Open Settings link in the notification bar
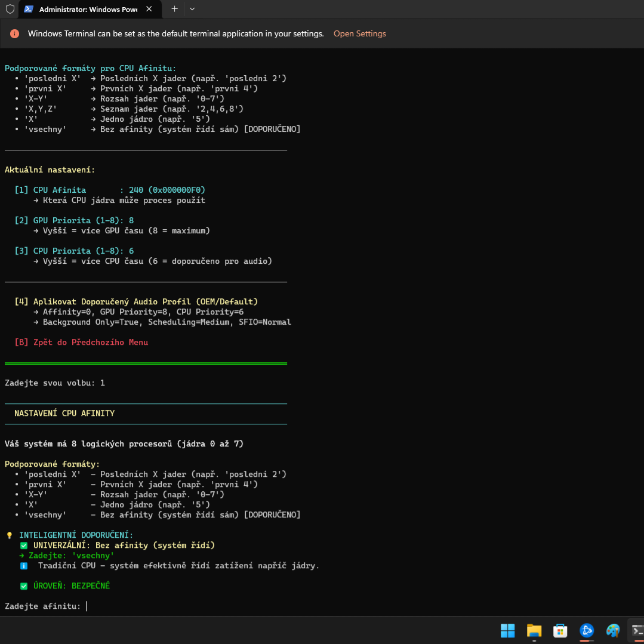Viewport: 644px width, 644px height. [359, 34]
